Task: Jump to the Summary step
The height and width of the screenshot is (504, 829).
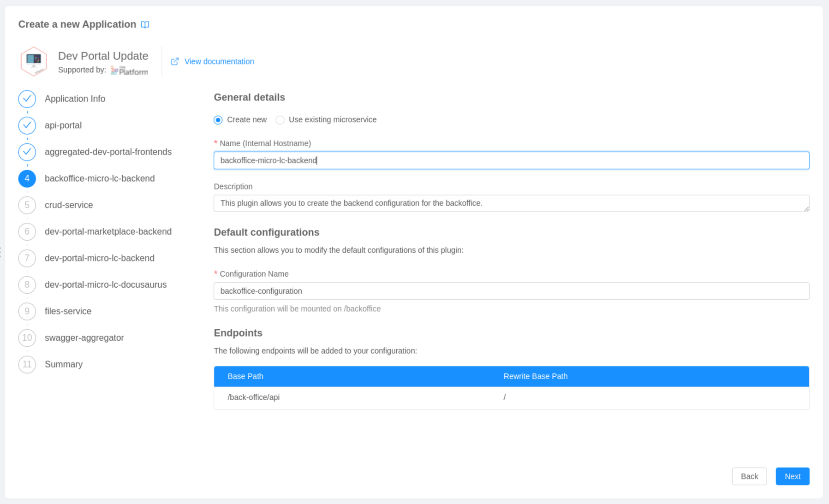Action: (x=64, y=364)
